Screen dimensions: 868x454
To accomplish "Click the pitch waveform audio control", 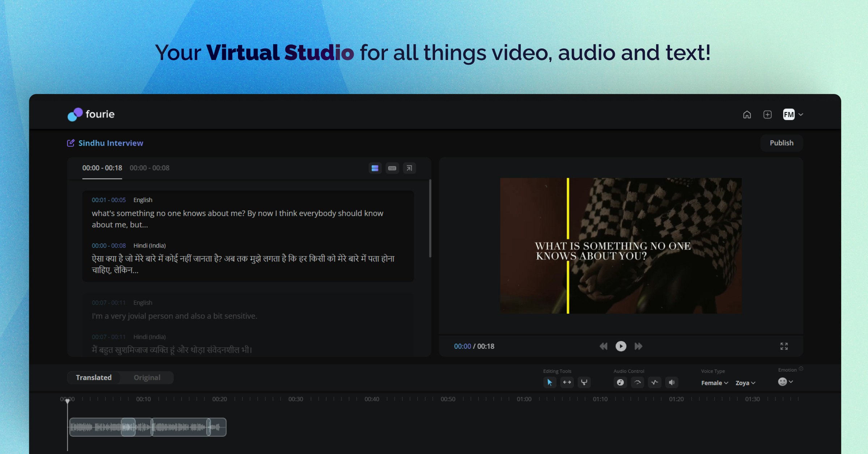I will pos(655,382).
